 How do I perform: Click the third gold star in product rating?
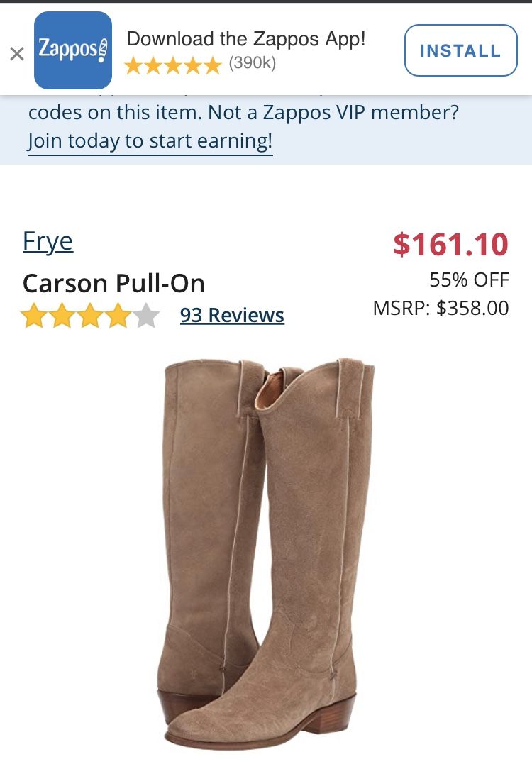(x=90, y=316)
